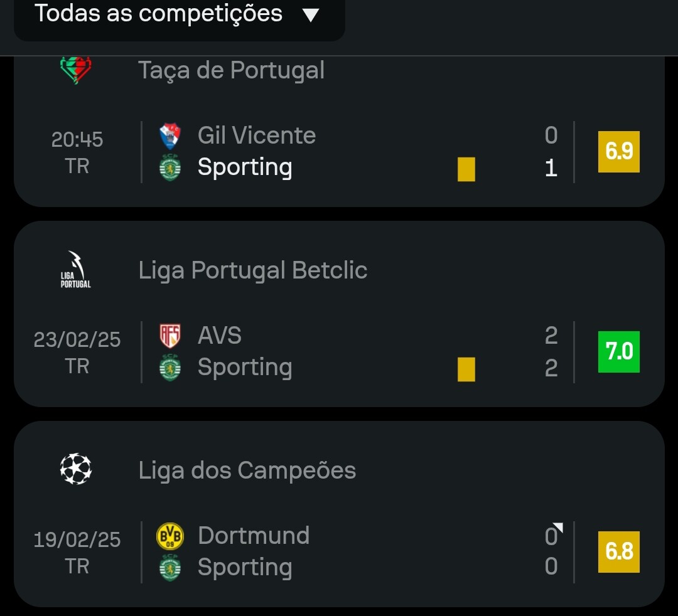Open Liga dos Campeões competition

click(247, 470)
